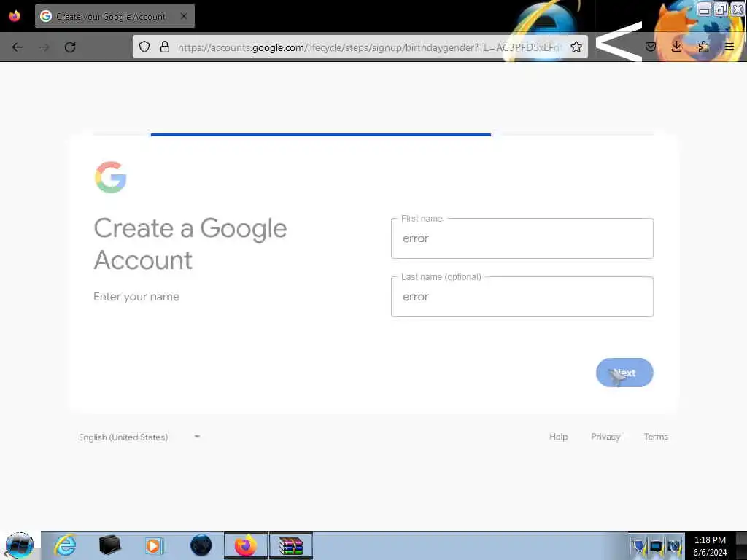View site security padlock info
Image resolution: width=747 pixels, height=560 pixels.
pyautogui.click(x=165, y=47)
